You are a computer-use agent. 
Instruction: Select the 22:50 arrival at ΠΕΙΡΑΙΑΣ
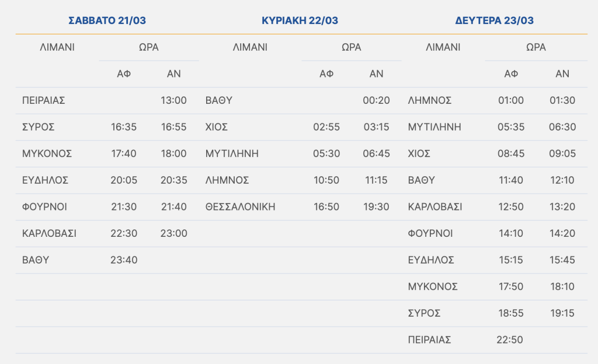[511, 339]
